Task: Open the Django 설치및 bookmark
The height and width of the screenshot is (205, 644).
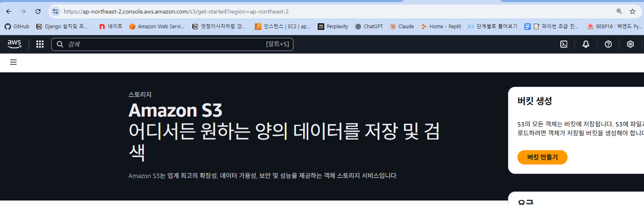Action: click(x=62, y=26)
